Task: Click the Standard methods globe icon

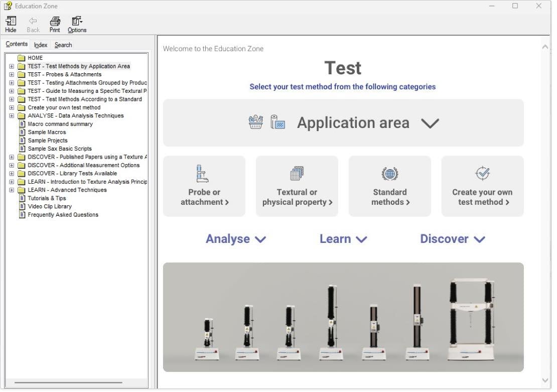Action: 389,174
